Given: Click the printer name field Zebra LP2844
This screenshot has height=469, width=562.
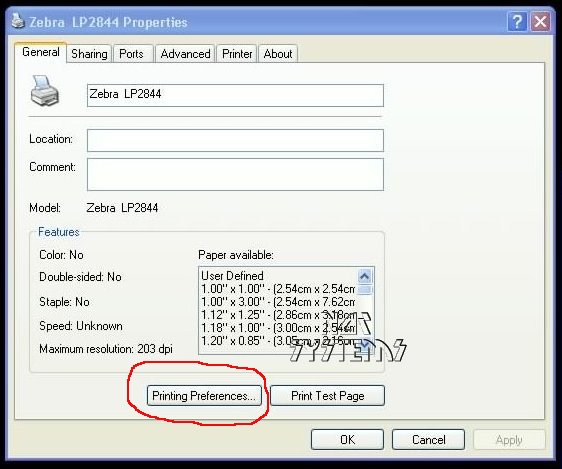Looking at the screenshot, I should 235,95.
